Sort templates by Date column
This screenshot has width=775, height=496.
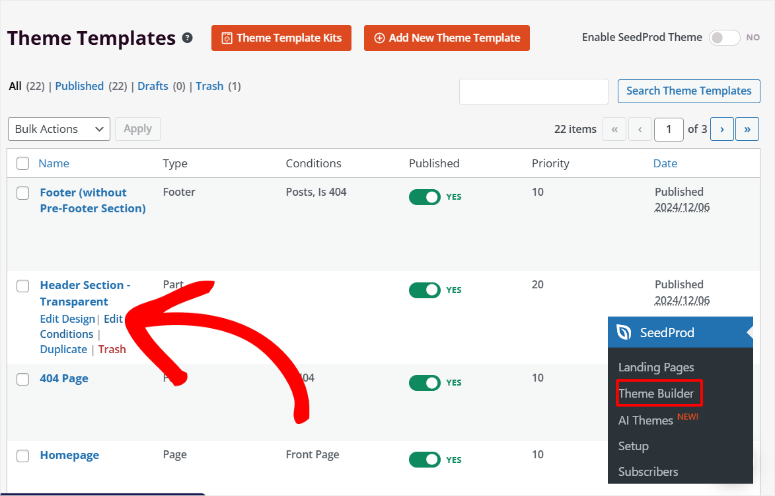665,164
